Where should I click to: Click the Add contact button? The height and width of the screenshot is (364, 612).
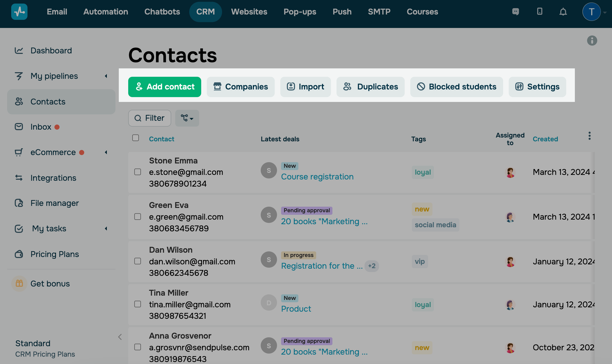click(165, 87)
